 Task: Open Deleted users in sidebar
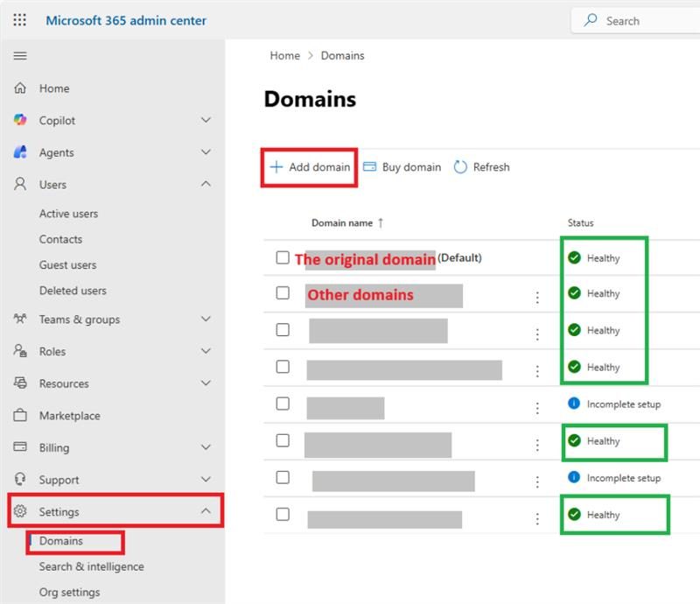73,291
